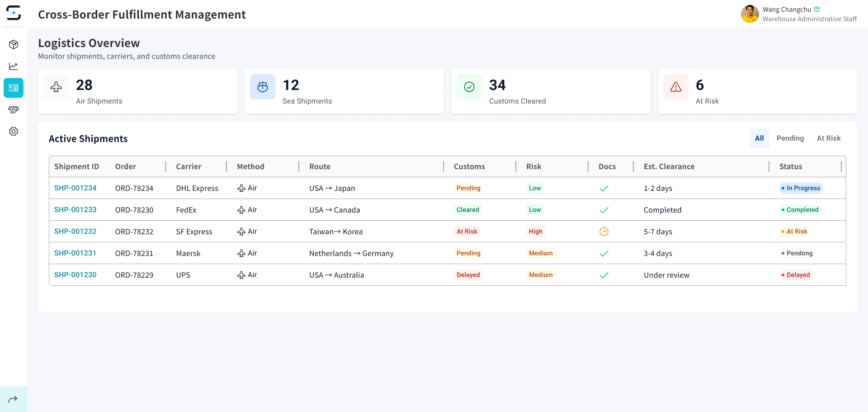Screen dimensions: 868x412
Task: Open shipment SHP-001230 link
Action: click(x=75, y=275)
